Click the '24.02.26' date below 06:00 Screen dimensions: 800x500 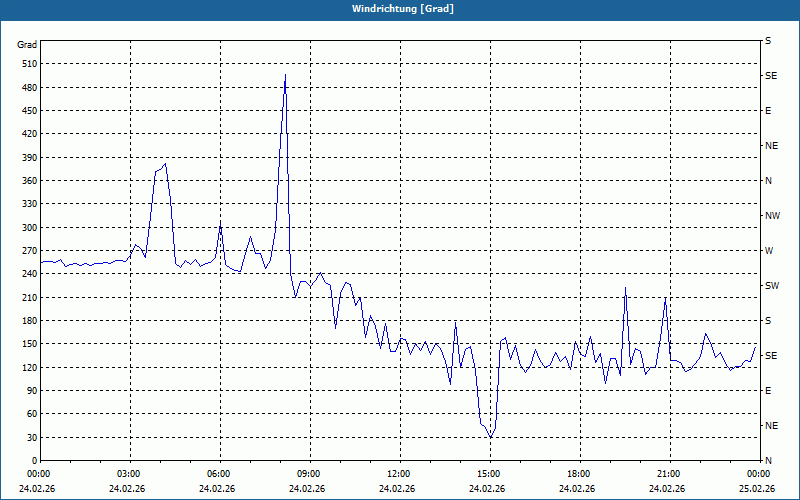tap(217, 489)
